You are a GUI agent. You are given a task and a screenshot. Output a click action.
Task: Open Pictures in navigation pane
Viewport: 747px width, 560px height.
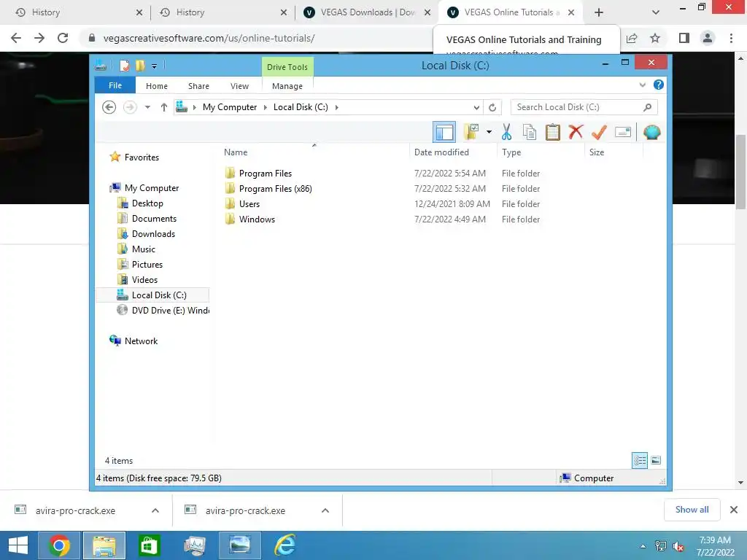147,264
